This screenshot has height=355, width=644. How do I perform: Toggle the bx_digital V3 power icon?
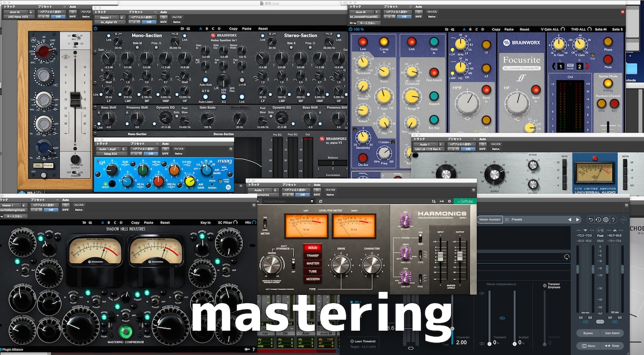96,28
